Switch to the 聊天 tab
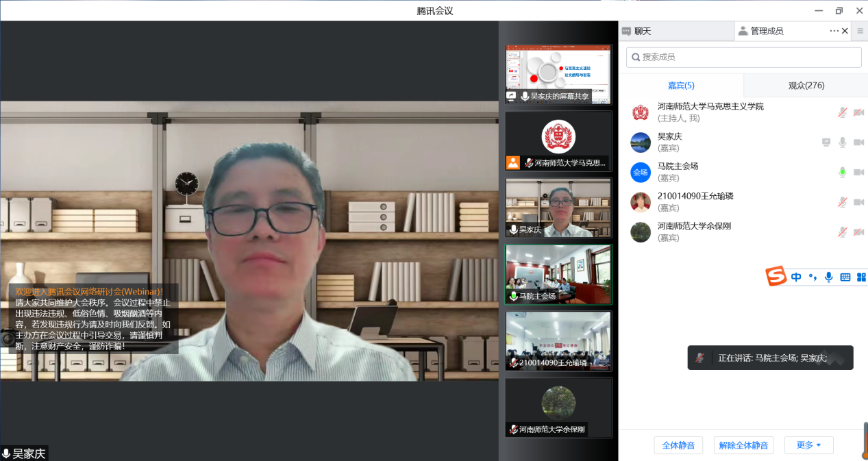The image size is (868, 461). tap(642, 31)
